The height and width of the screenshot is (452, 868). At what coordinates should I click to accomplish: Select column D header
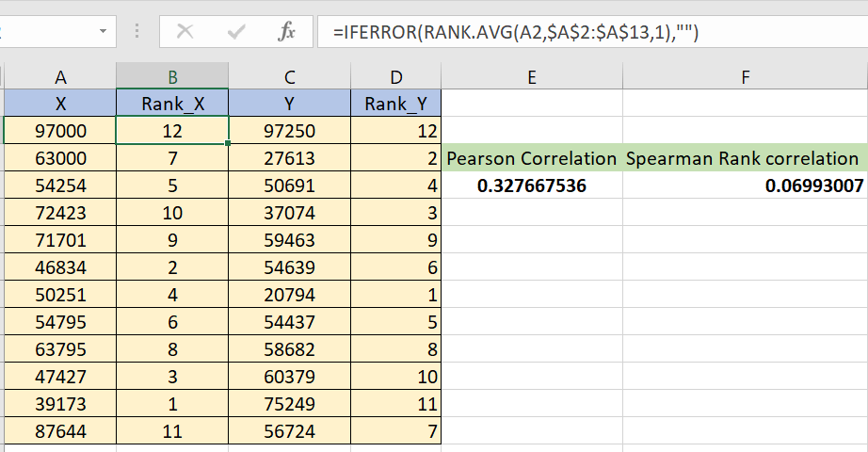pos(395,77)
